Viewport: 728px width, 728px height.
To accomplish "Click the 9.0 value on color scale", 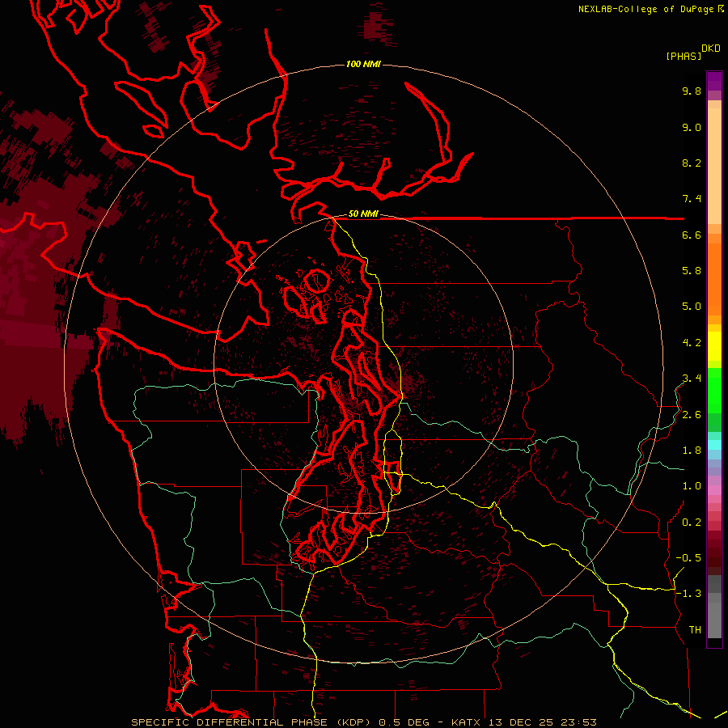I will (692, 127).
